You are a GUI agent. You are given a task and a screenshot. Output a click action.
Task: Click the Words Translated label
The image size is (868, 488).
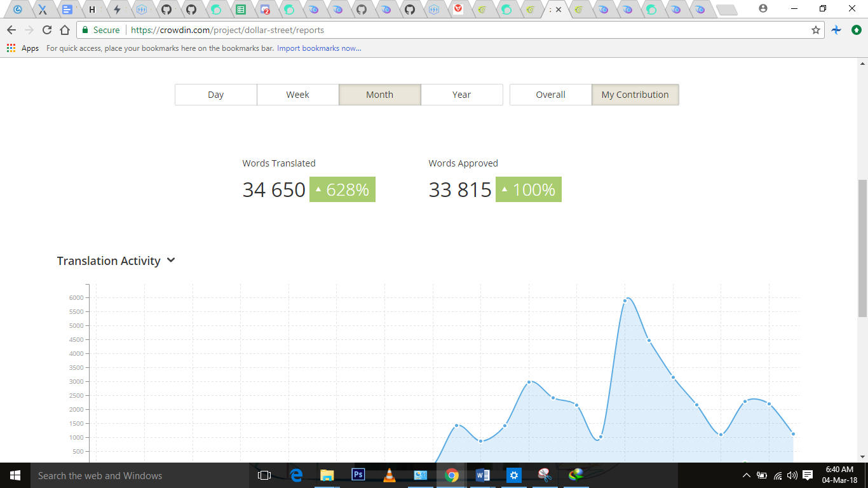click(279, 163)
